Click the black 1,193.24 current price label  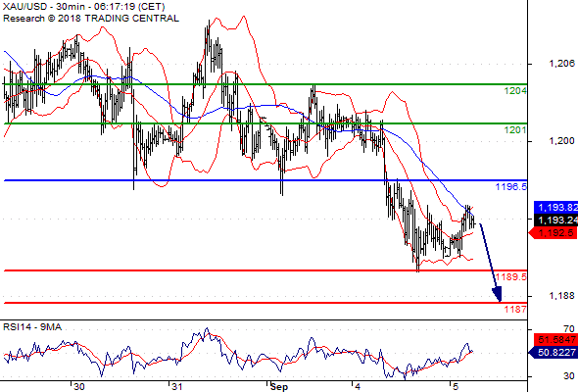555,220
